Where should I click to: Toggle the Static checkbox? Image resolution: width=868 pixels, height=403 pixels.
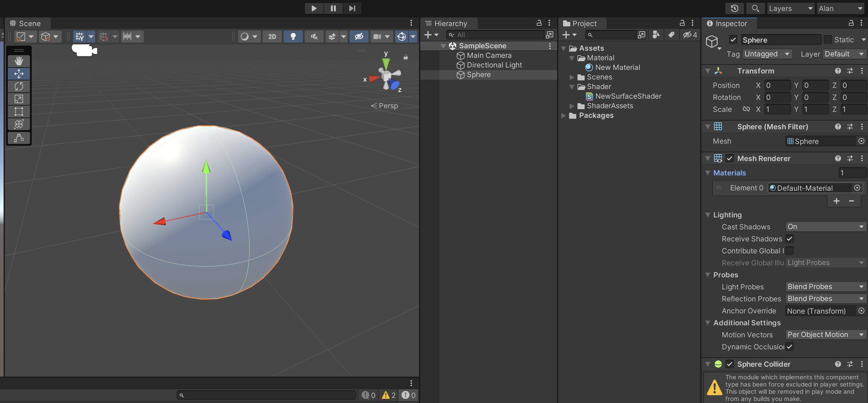[x=828, y=40]
